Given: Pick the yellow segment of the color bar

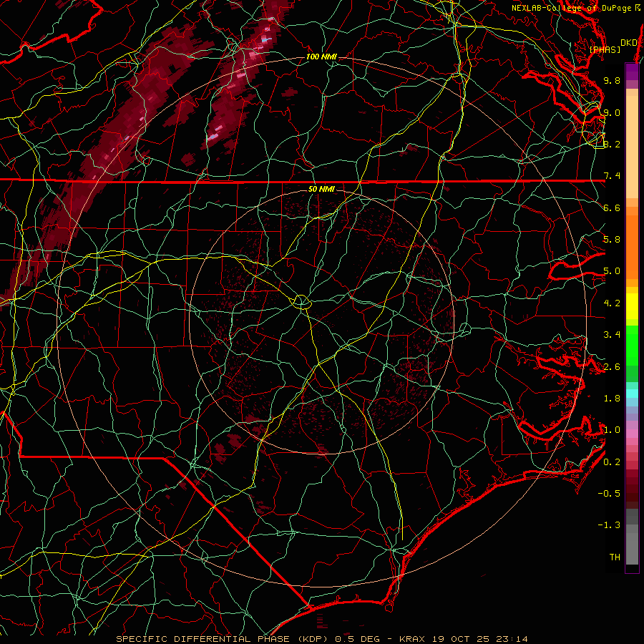Looking at the screenshot, I should (x=632, y=306).
